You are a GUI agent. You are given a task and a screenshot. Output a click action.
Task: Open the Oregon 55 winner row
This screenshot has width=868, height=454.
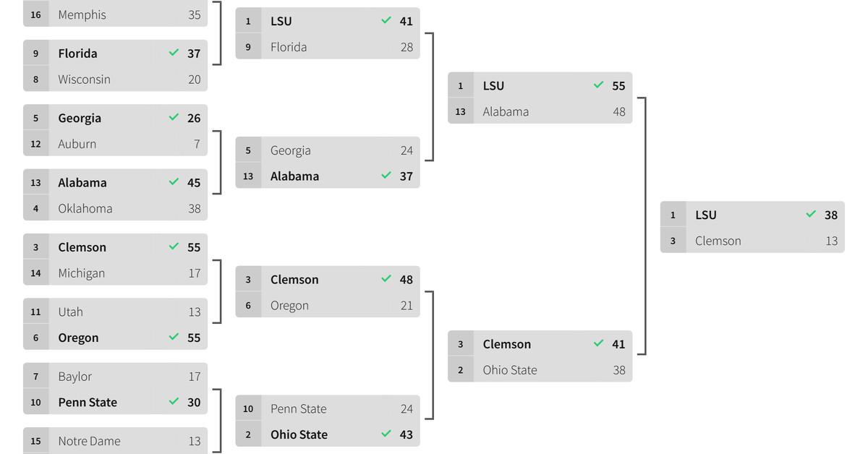115,338
